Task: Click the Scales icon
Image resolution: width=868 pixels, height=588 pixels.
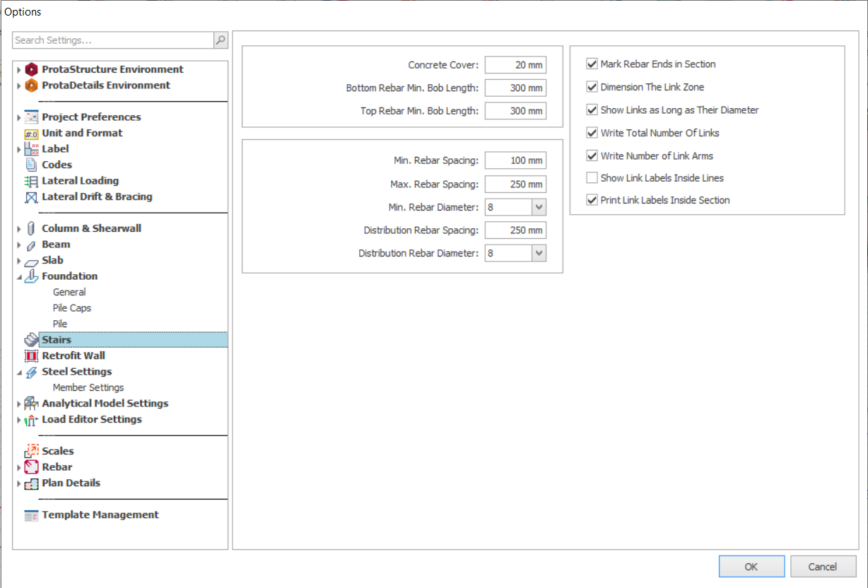Action: point(31,451)
